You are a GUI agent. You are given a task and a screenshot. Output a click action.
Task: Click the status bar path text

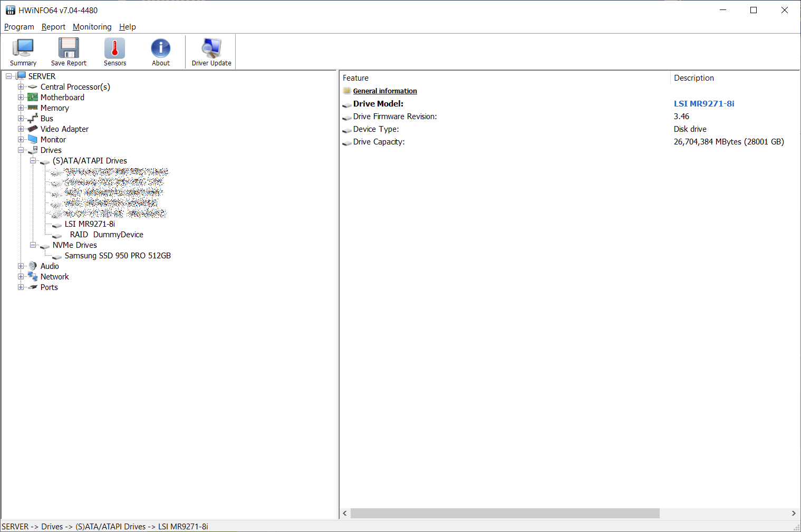click(x=105, y=527)
